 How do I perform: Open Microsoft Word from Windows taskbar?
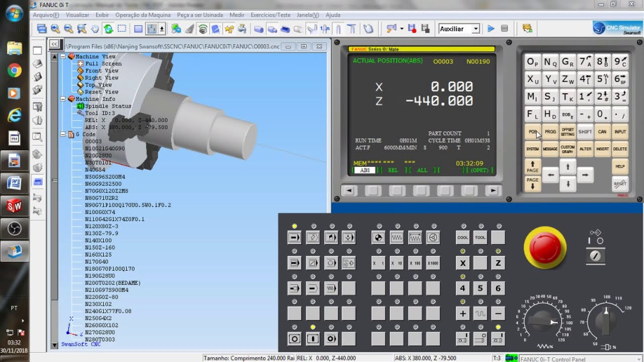(14, 183)
